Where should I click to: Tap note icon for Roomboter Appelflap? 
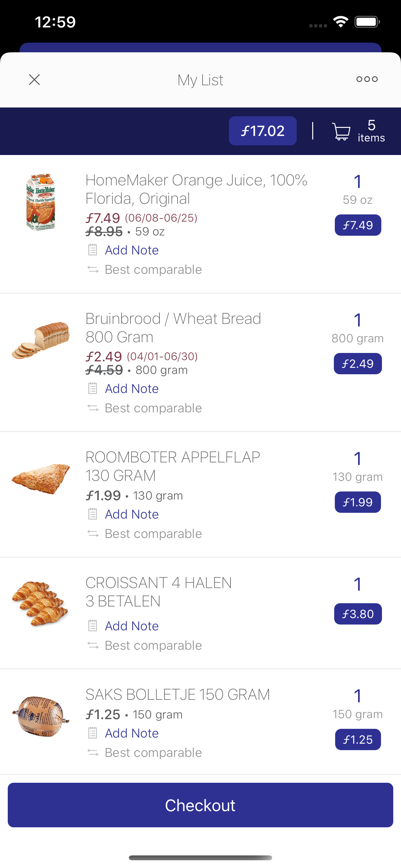click(x=93, y=514)
